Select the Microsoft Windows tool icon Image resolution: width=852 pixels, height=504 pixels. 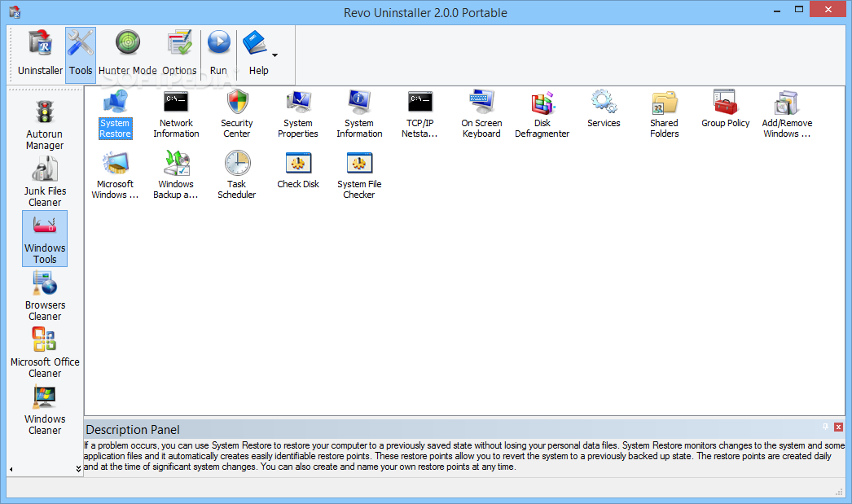point(115,175)
